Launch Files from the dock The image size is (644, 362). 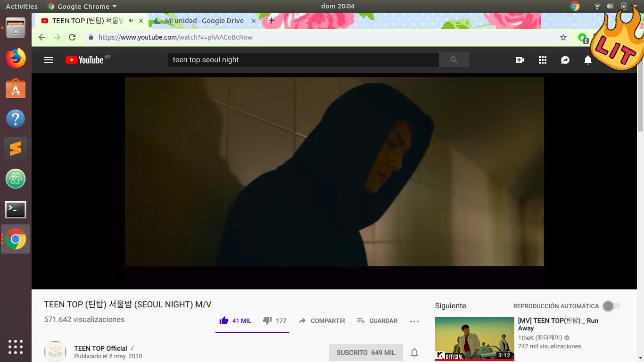[16, 28]
